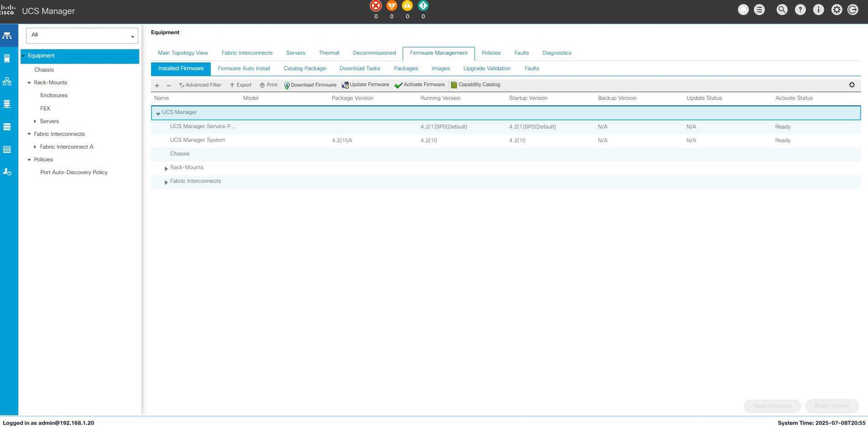Click Activate Firmware in toolbar
Image resolution: width=868 pixels, height=428 pixels.
coord(420,85)
